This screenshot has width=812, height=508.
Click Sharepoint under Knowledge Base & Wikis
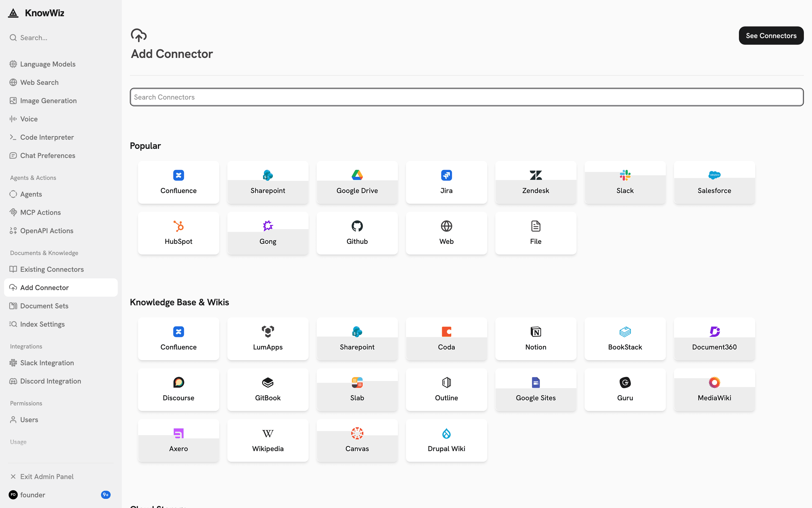[x=357, y=339]
